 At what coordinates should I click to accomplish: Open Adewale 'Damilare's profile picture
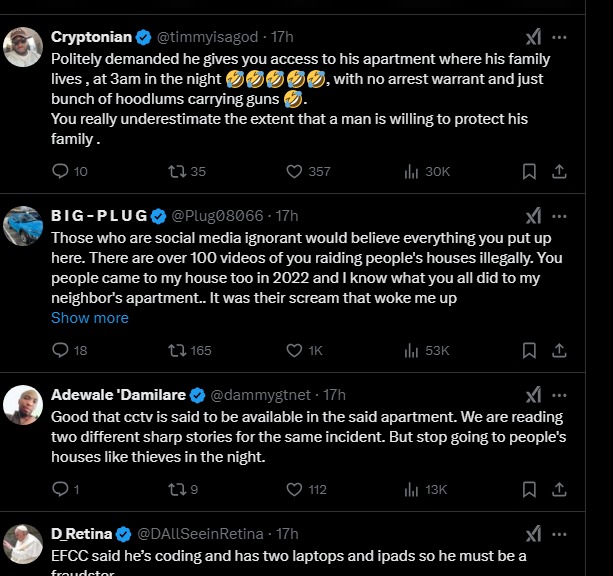coord(23,405)
